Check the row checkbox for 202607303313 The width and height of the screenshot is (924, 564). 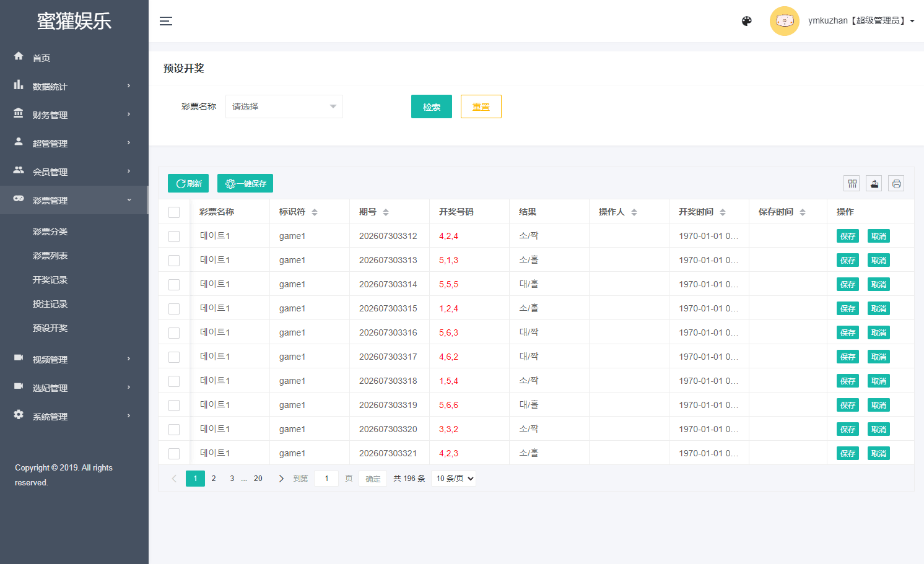[174, 261]
